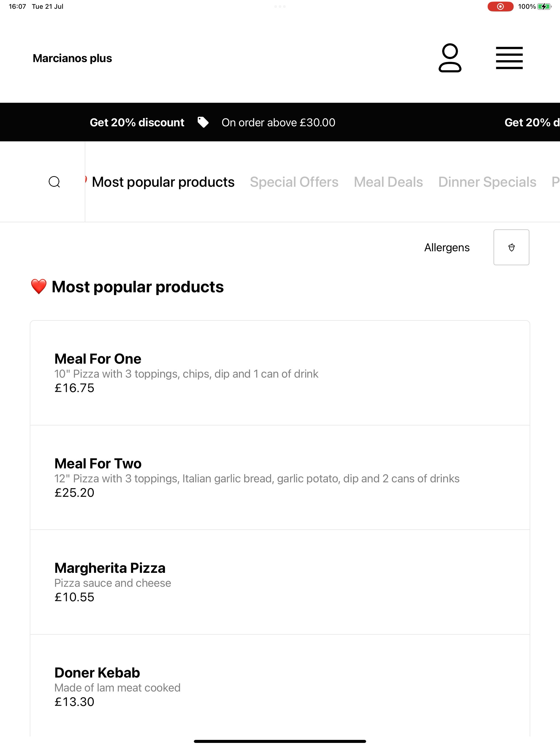Click the Meal For Two description text
Viewport: 560px width, 747px height.
(x=257, y=478)
